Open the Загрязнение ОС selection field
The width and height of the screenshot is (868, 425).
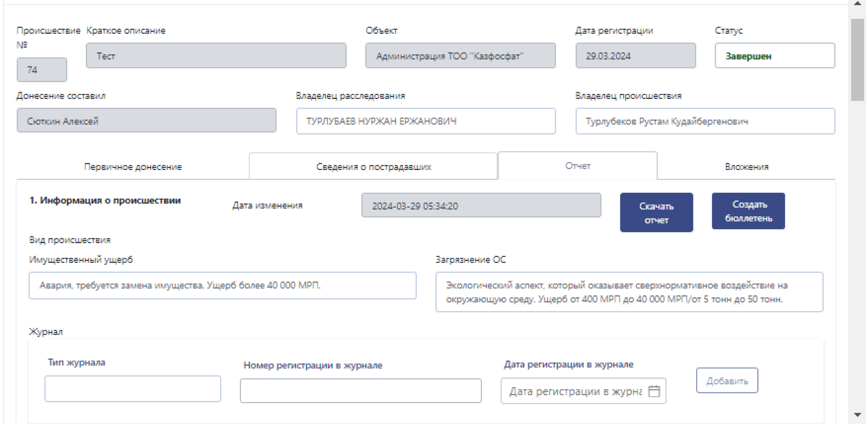629,292
